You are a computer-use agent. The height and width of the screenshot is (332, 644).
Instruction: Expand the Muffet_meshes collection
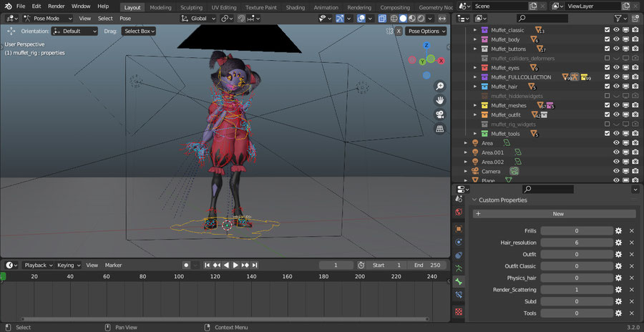[x=475, y=106]
